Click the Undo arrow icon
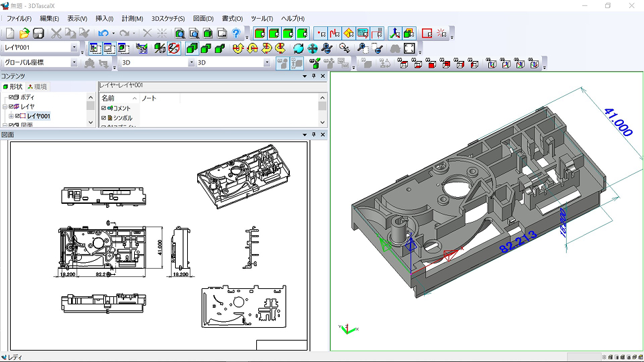644x362 pixels. (103, 33)
